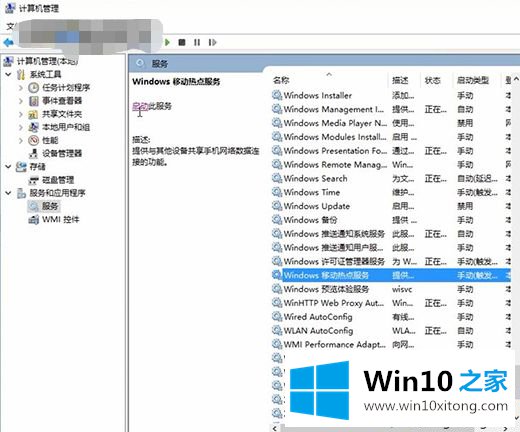The height and width of the screenshot is (432, 520).
Task: Select the highlighted Windows 移动热点服务 row
Action: point(391,275)
